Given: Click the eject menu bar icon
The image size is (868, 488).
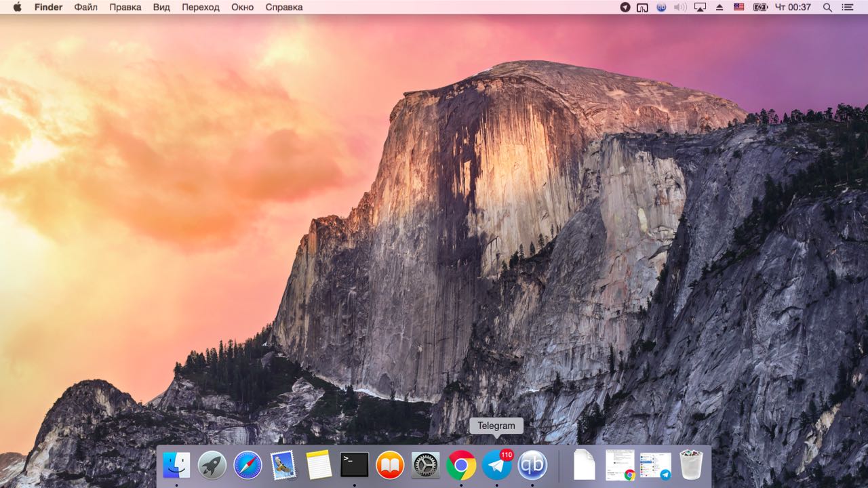Looking at the screenshot, I should (719, 7).
